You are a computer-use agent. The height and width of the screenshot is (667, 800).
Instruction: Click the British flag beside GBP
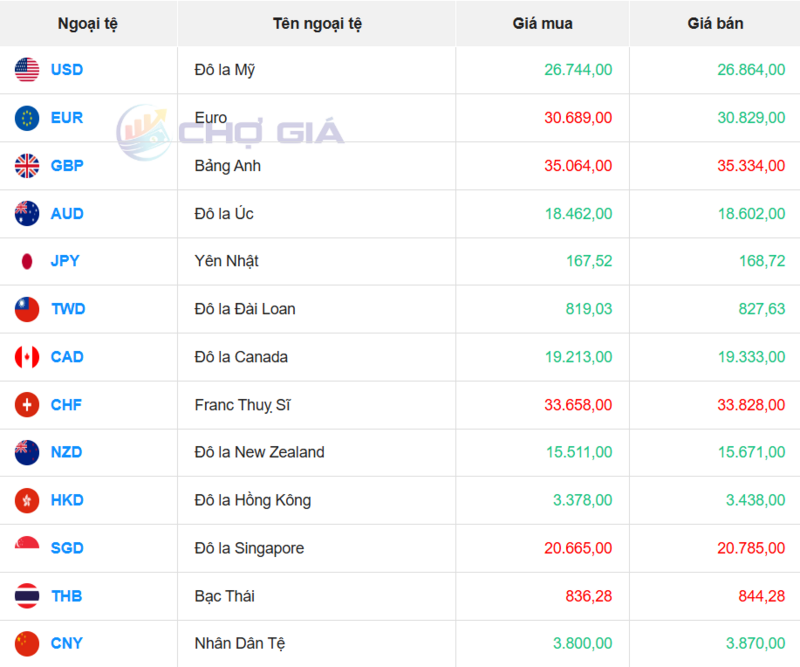[x=27, y=166]
